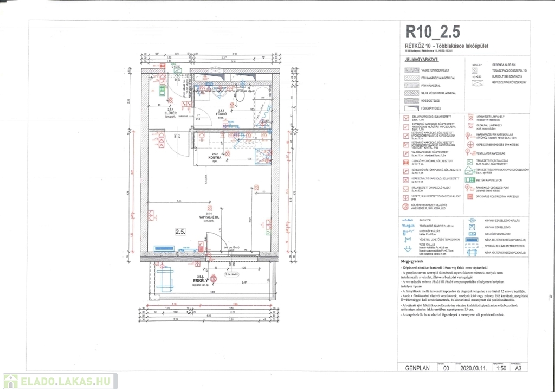Click the radiator symbol in the legend
This screenshot has height=392, width=555.
406,221
